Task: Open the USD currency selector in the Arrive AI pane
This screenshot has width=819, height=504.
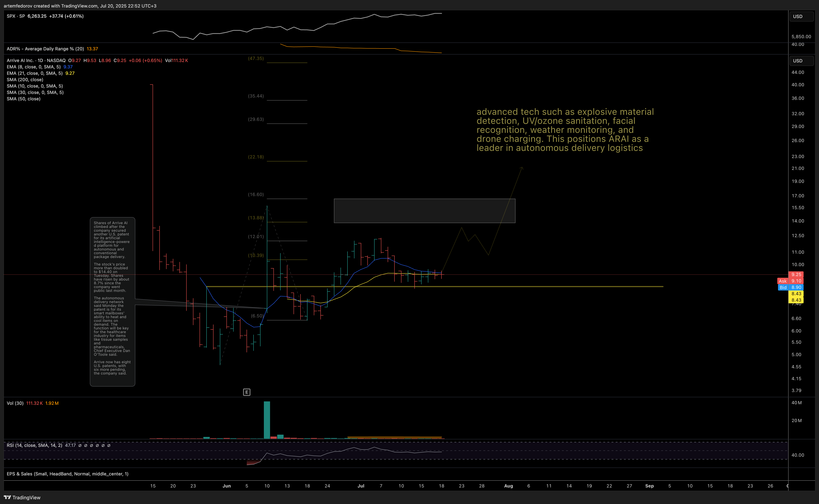Action: (x=801, y=61)
